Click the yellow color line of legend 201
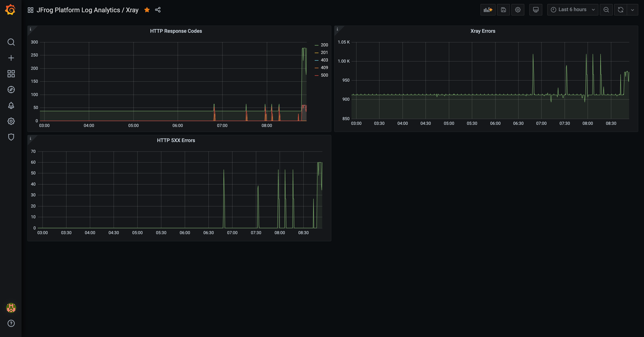This screenshot has height=337, width=644. (316, 53)
